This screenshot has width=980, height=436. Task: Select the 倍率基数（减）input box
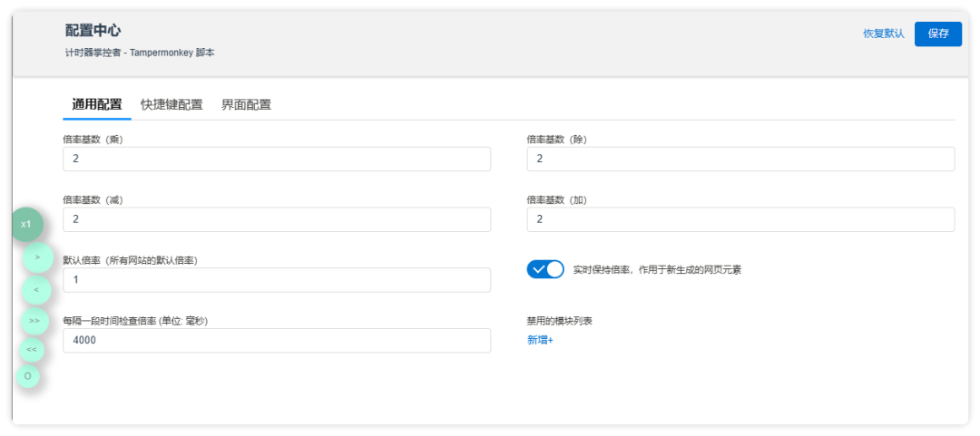277,220
